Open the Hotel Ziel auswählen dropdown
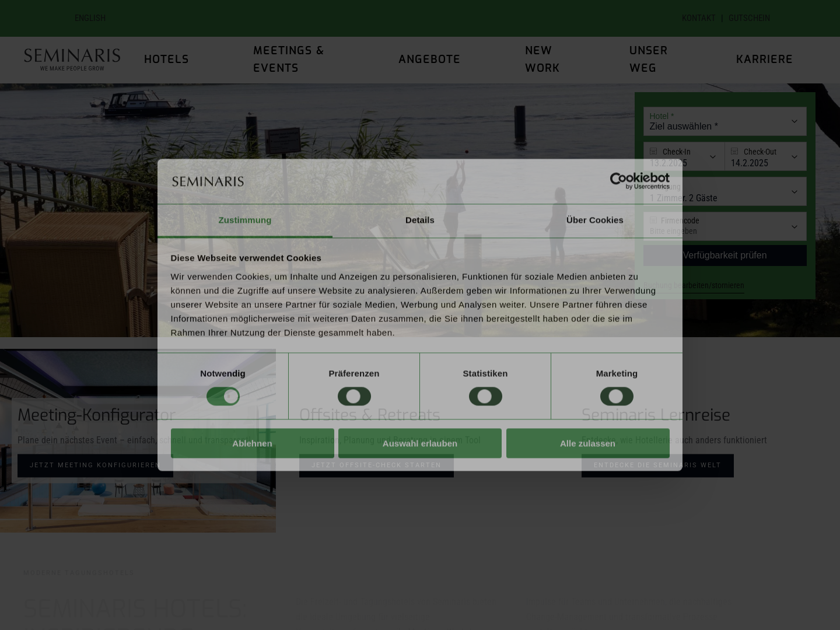This screenshot has height=630, width=840. pos(724,121)
